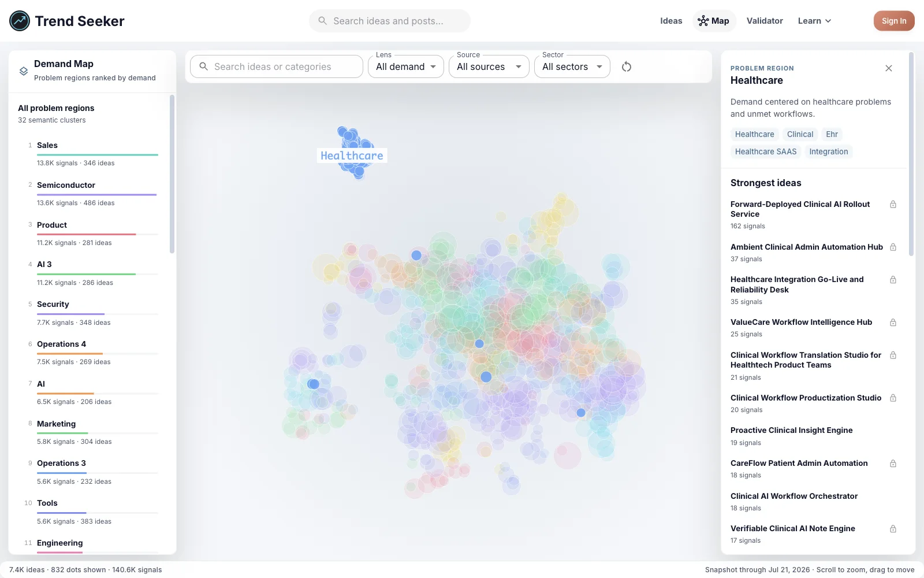The image size is (924, 578).
Task: Open the Source All sources dropdown
Action: [x=489, y=66]
